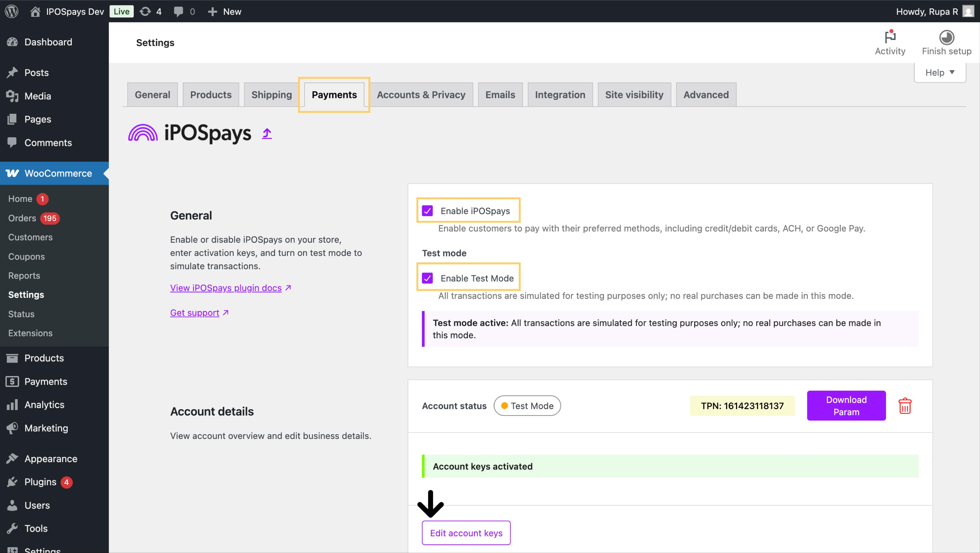Disable the Enable Test Mode checkbox
Screen dimensions: 980x553
pyautogui.click(x=427, y=278)
